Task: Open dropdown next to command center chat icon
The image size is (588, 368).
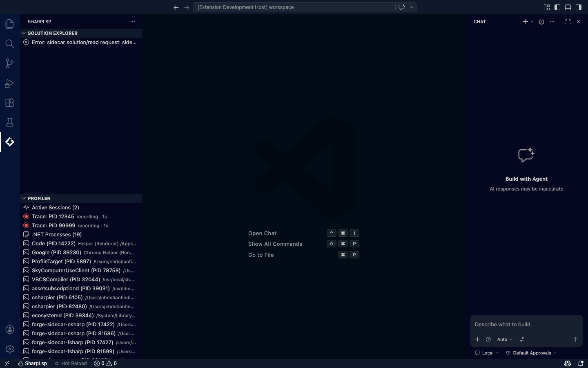Action: 412,7
